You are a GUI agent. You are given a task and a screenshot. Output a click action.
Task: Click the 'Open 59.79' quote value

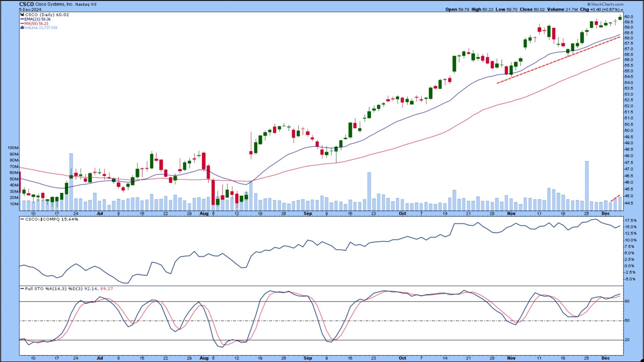pyautogui.click(x=457, y=9)
